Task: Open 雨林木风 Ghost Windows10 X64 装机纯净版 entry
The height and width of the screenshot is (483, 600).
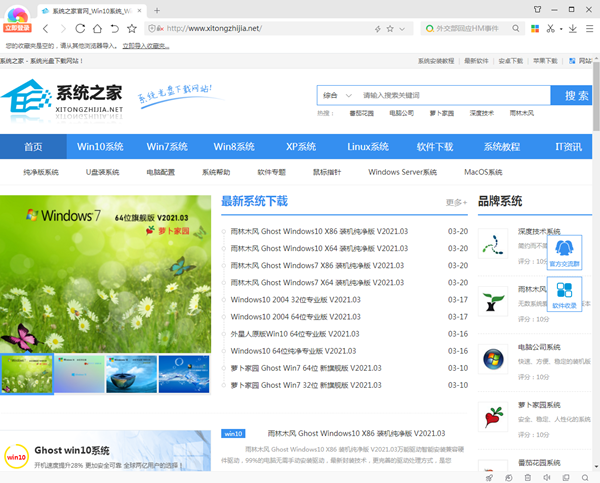Action: click(319, 248)
